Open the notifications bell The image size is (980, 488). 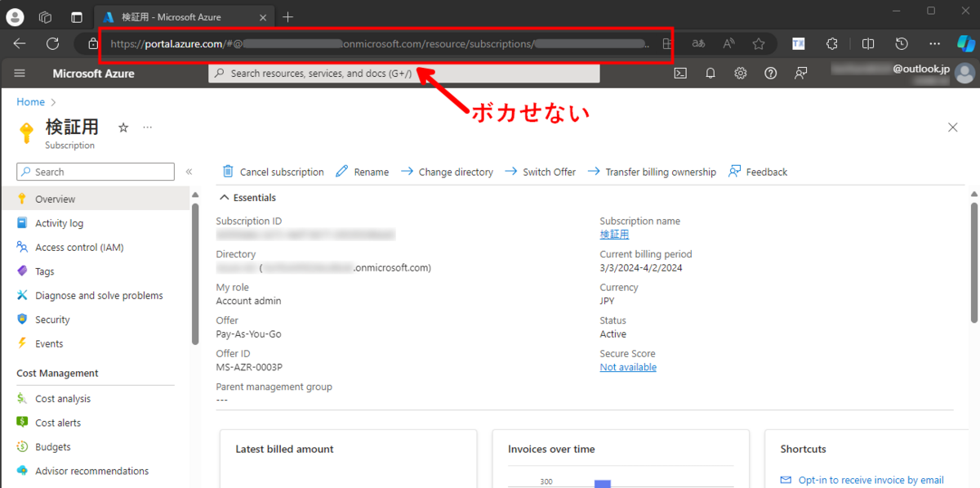tap(710, 74)
